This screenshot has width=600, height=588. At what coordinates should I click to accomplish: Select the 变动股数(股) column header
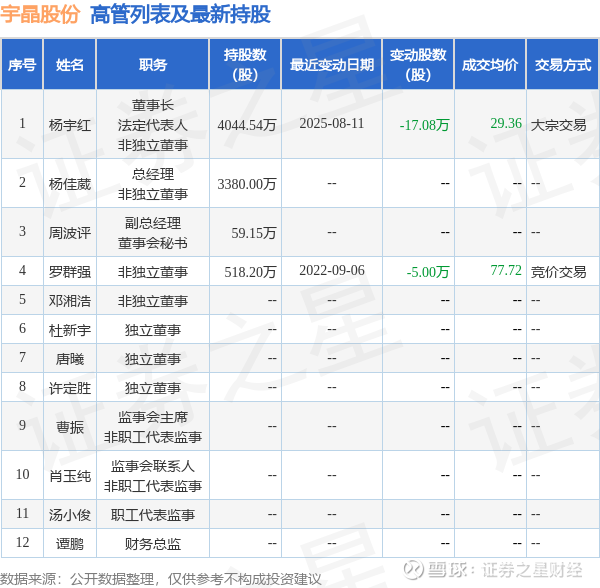pos(418,65)
